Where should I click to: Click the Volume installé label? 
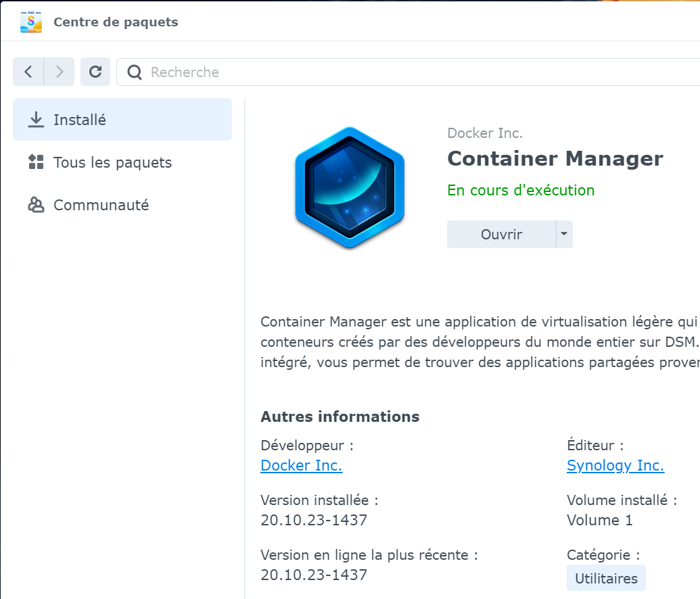point(622,500)
